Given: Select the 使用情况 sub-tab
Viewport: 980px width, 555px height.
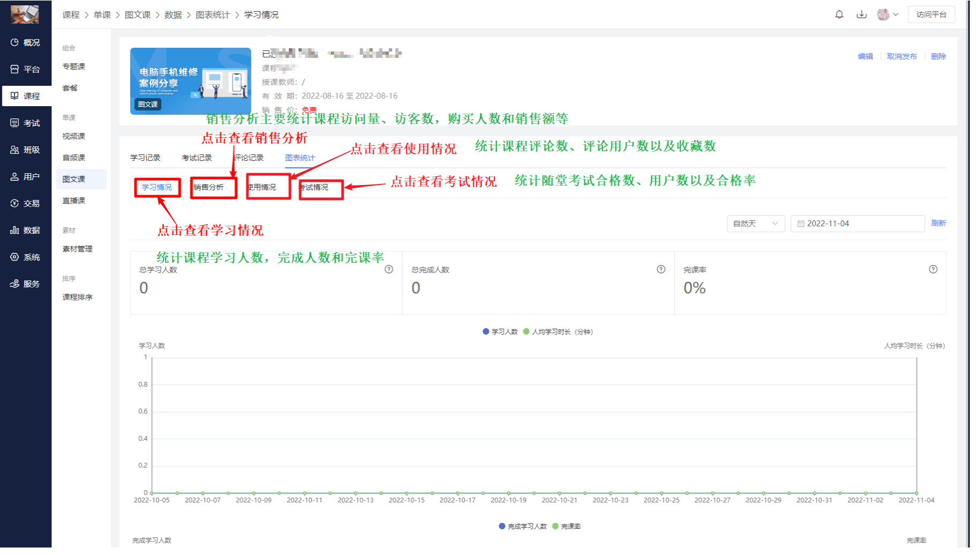Looking at the screenshot, I should [262, 187].
